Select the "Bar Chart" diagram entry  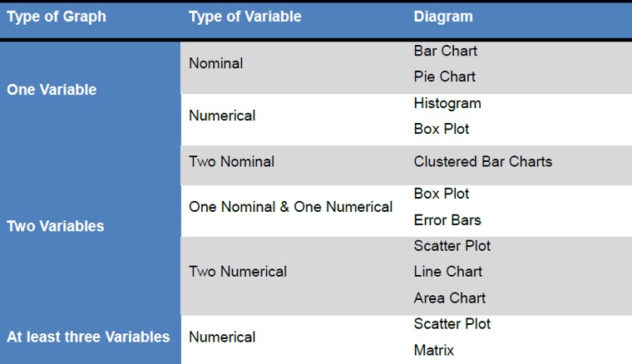click(446, 51)
